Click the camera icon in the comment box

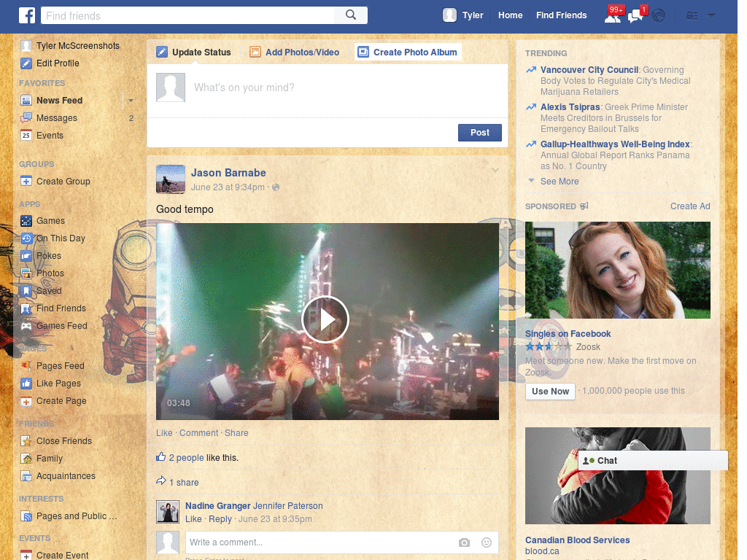click(464, 542)
